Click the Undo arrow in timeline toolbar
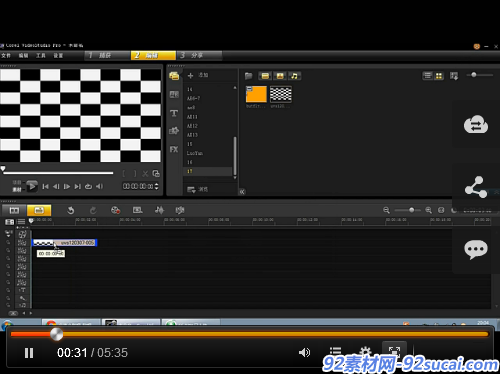This screenshot has width=500, height=374. tap(71, 210)
